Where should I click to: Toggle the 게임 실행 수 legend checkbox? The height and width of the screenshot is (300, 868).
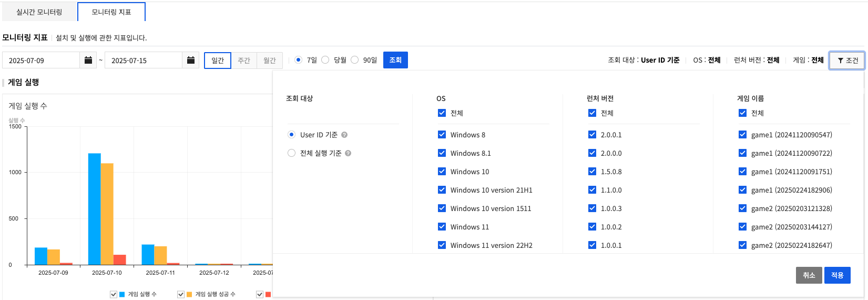point(114,294)
